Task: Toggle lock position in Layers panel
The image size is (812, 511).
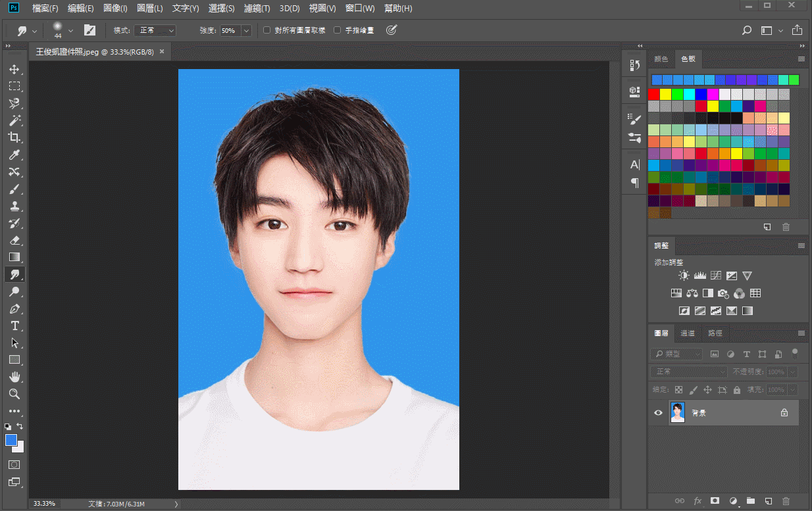Action: click(707, 390)
